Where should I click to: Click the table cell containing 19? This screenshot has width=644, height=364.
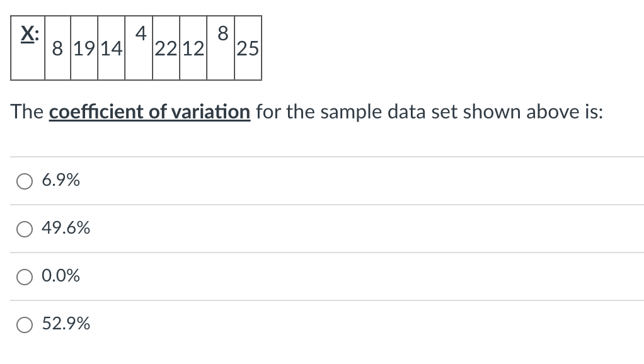click(83, 48)
